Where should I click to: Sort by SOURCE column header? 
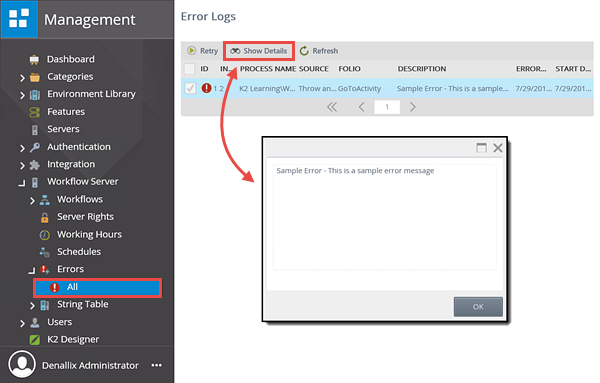[x=314, y=69]
